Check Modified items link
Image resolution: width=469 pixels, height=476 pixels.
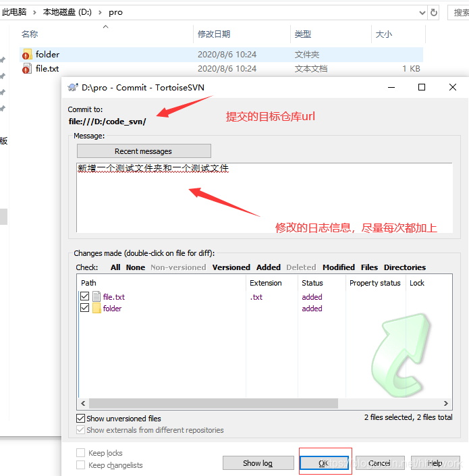(339, 267)
